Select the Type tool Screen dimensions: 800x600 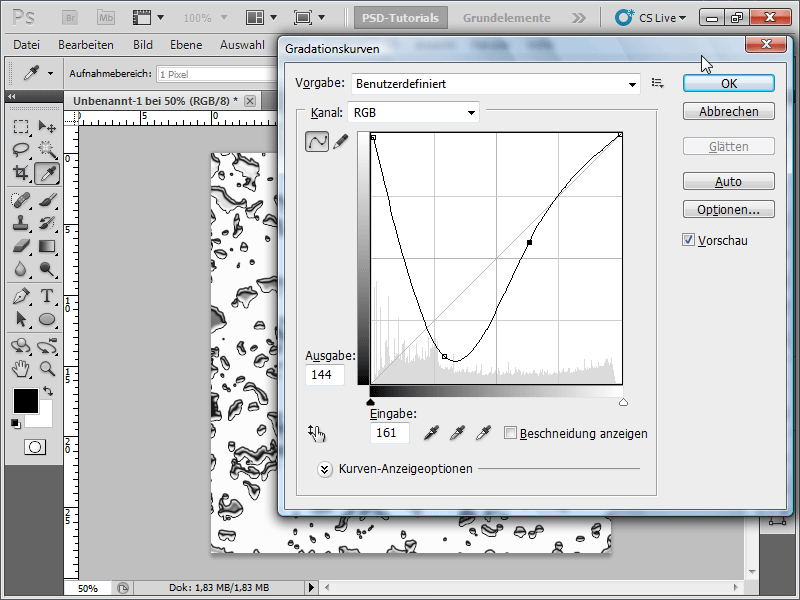pyautogui.click(x=47, y=296)
